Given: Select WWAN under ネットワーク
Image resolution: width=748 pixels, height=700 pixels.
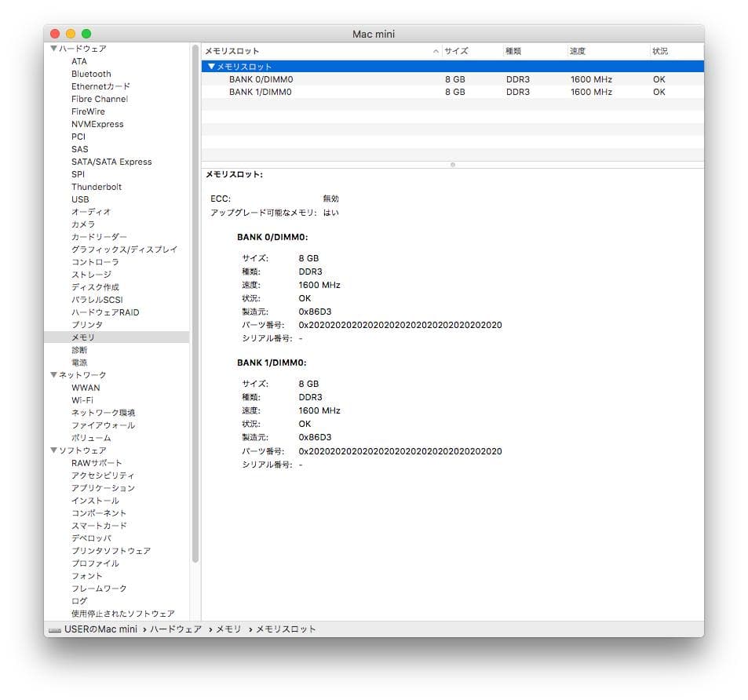Looking at the screenshot, I should (86, 388).
